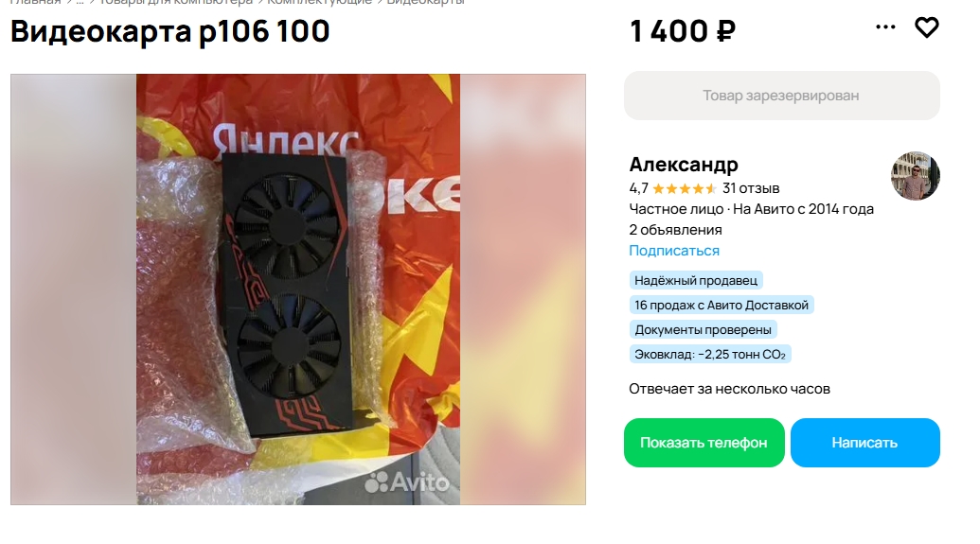Click the Документы проверены badge

pos(703,330)
